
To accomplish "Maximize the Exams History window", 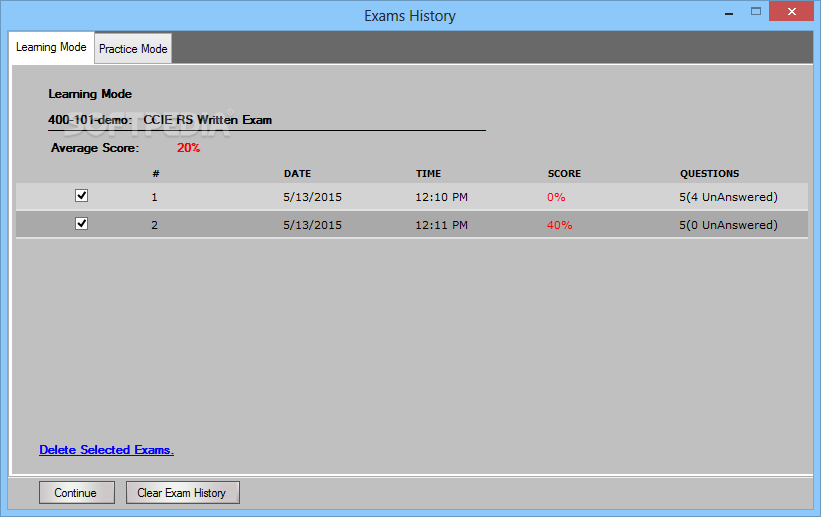I will 756,12.
